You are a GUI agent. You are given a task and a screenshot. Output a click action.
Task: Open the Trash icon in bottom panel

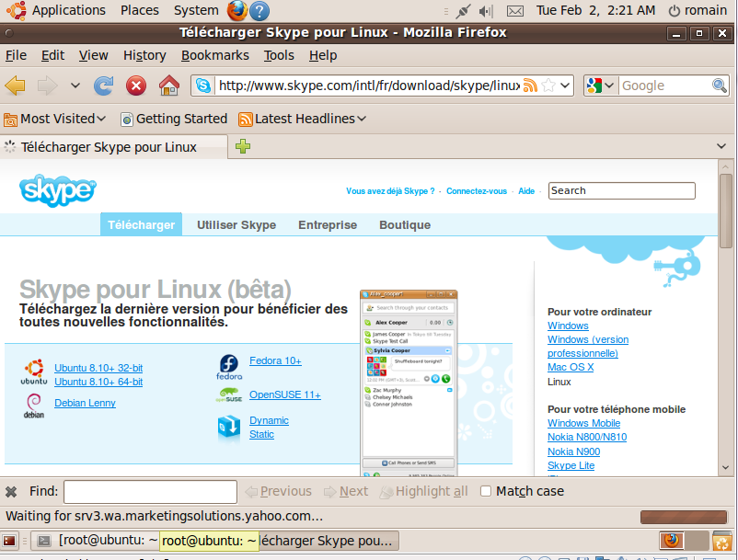point(722,541)
